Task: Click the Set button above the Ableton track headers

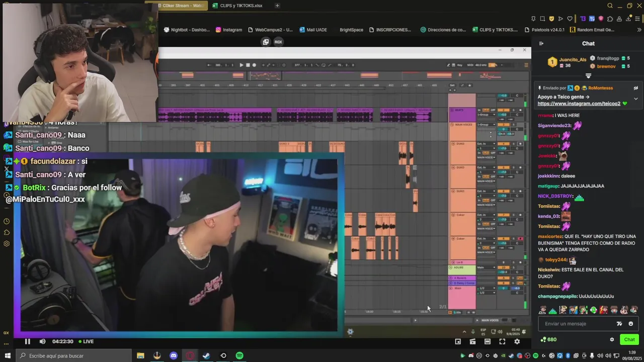Action: tap(452, 85)
